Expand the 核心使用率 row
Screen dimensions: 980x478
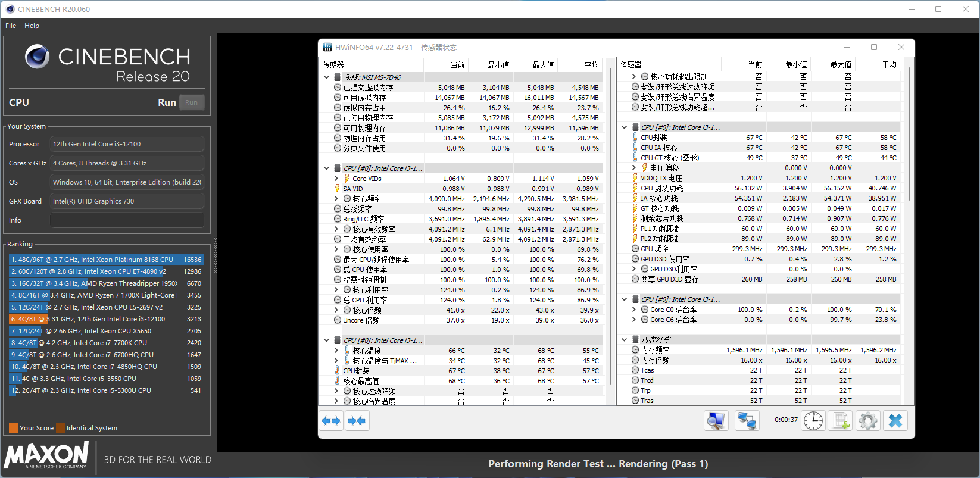336,249
